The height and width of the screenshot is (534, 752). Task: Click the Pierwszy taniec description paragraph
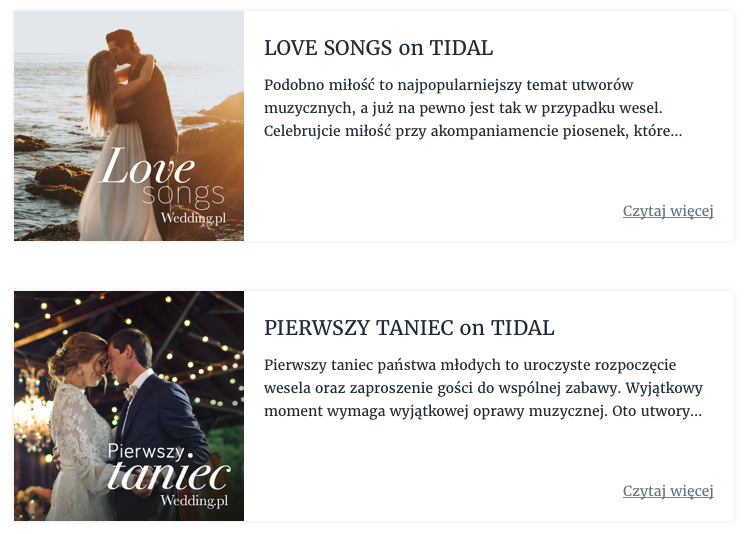click(483, 388)
